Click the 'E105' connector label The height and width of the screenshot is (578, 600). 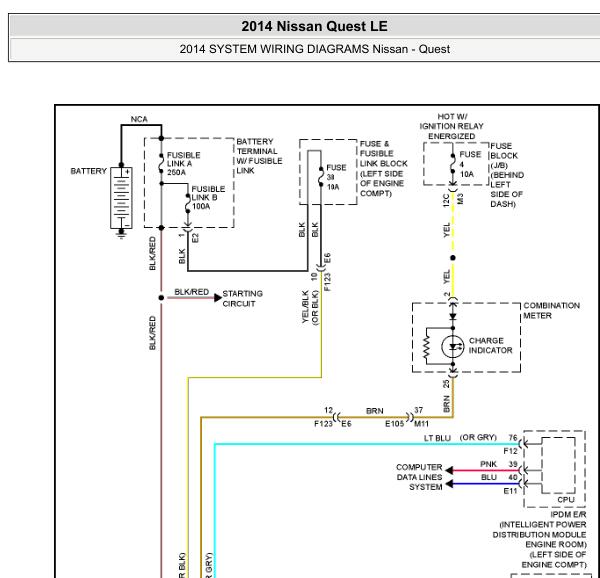tap(395, 424)
